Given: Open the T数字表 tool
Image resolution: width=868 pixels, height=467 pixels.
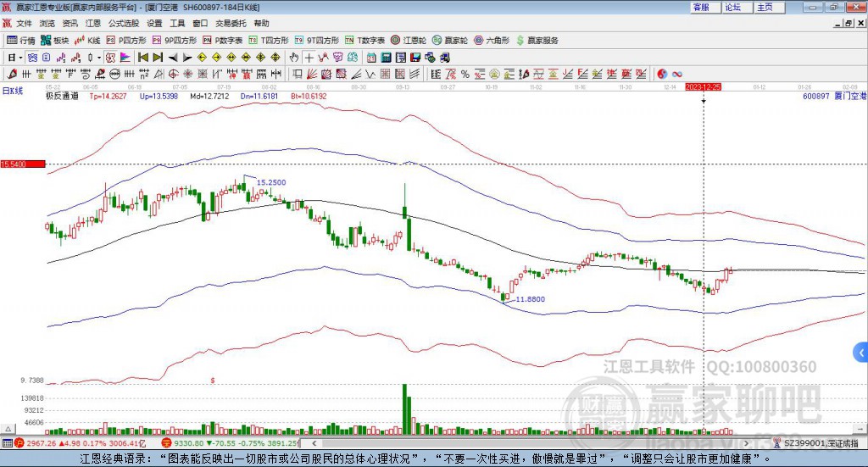Looking at the screenshot, I should (x=364, y=41).
